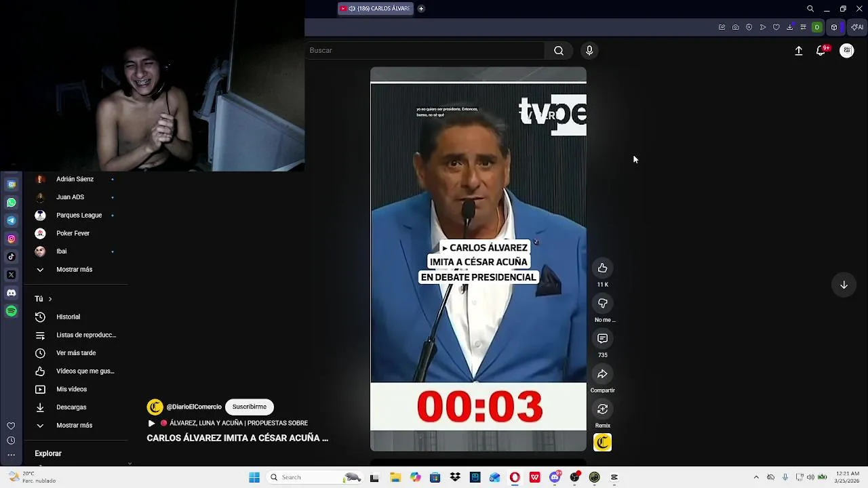Select the CARLOS ÁLVAREZ YouTube tab
This screenshot has height=488, width=868.
point(375,9)
